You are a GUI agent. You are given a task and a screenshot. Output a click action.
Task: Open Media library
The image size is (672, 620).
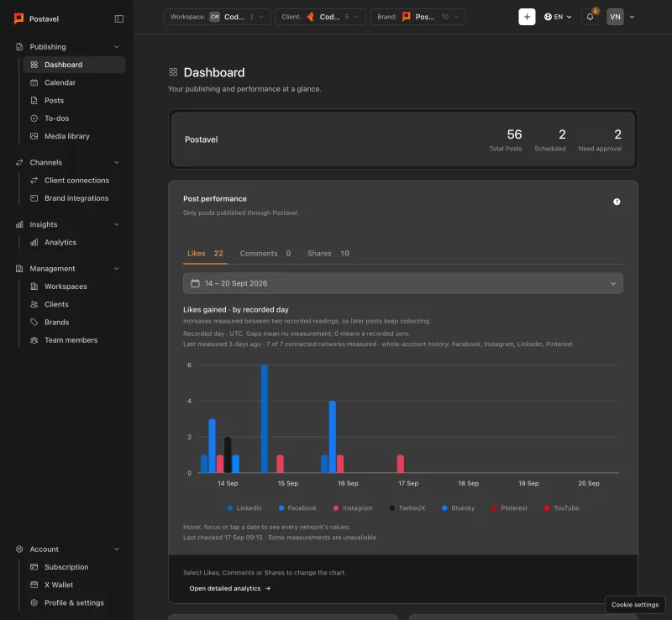74,136
